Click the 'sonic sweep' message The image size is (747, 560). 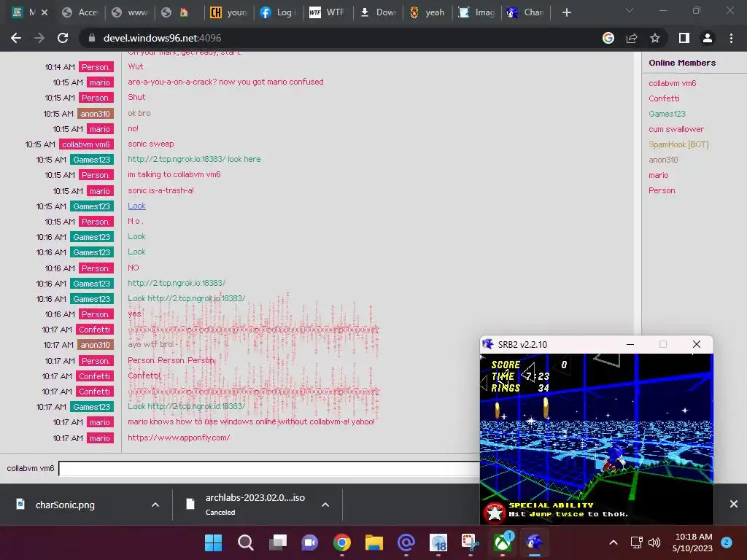click(150, 144)
